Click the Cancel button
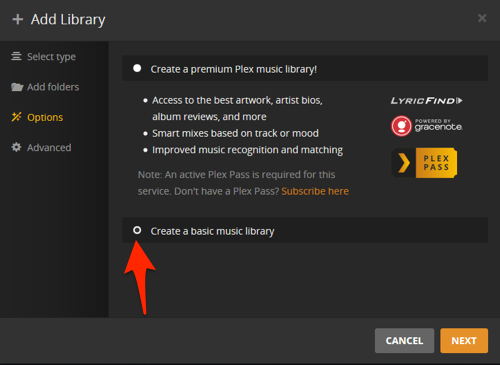The image size is (500, 365). coord(404,340)
